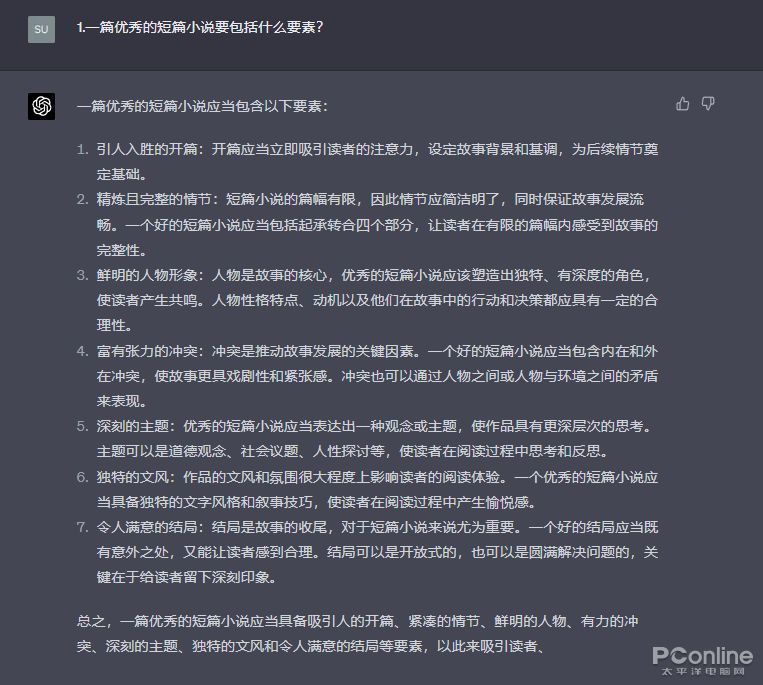Click the list number 1 marker
Screen dimensions: 763x685
point(82,149)
